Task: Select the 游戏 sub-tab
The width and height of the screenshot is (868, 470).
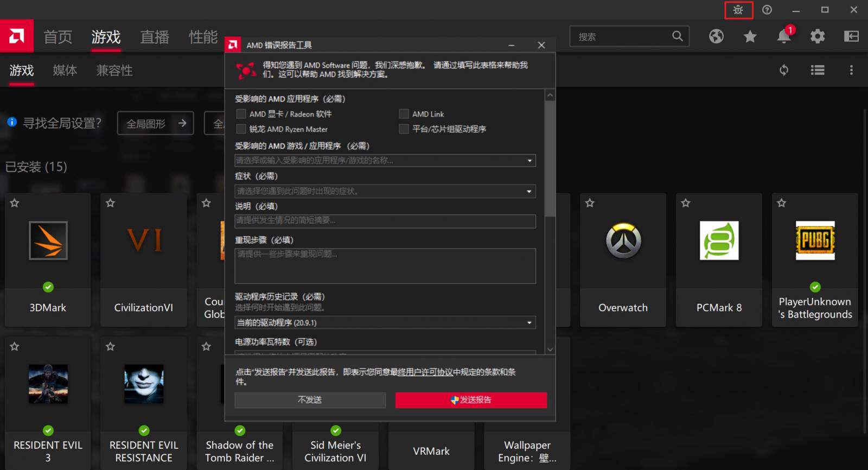Action: click(x=22, y=71)
